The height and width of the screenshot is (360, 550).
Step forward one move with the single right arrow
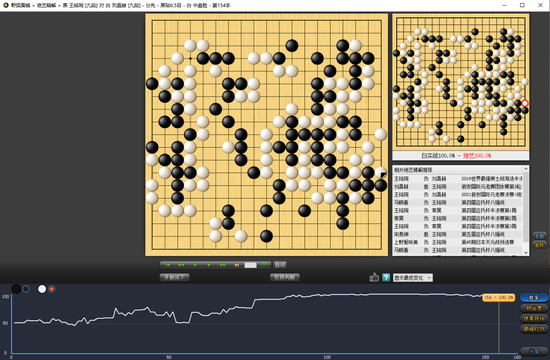tap(209, 265)
